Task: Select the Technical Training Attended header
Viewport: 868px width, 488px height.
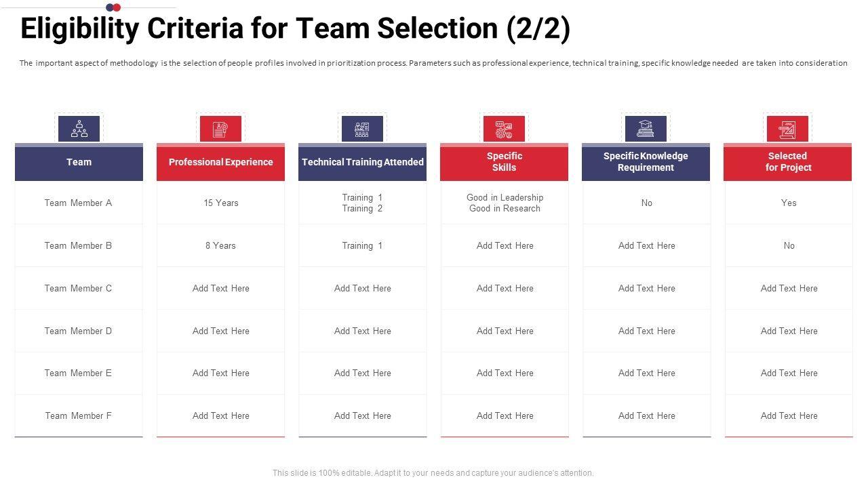Action: click(362, 162)
